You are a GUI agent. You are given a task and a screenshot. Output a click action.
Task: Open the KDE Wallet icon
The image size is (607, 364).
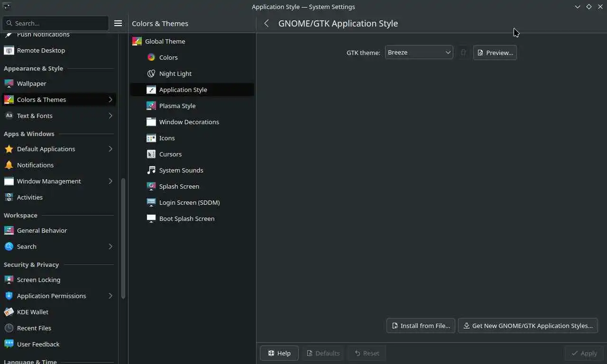(9, 312)
